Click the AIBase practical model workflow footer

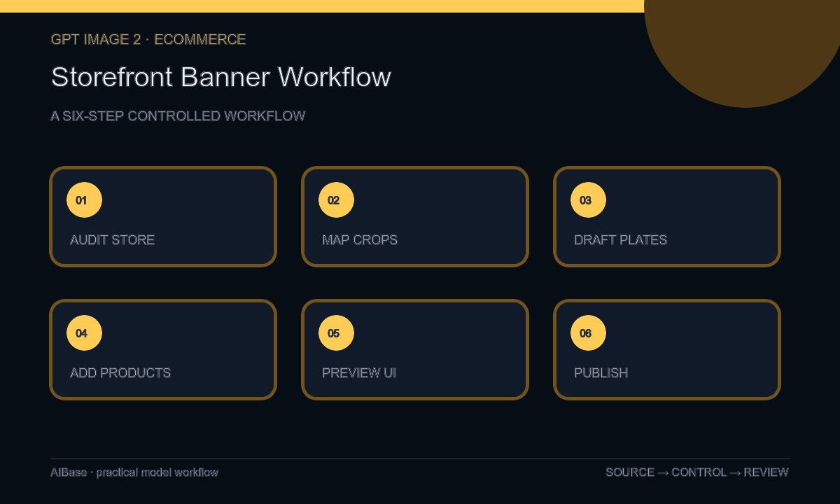(x=134, y=472)
